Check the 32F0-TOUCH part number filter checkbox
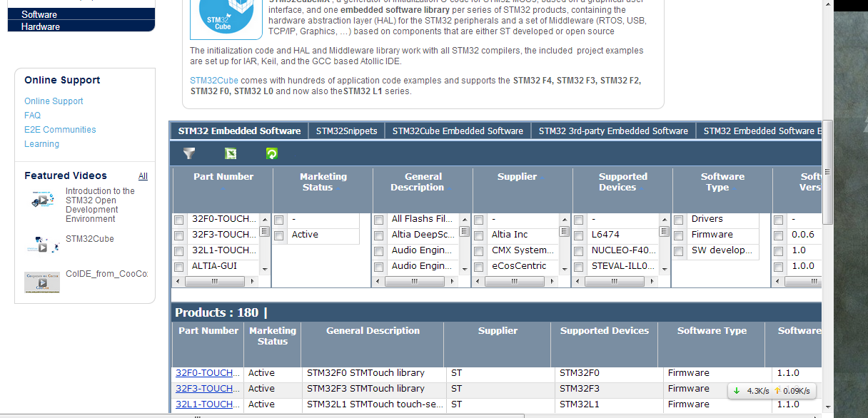The width and height of the screenshot is (868, 418). (178, 220)
